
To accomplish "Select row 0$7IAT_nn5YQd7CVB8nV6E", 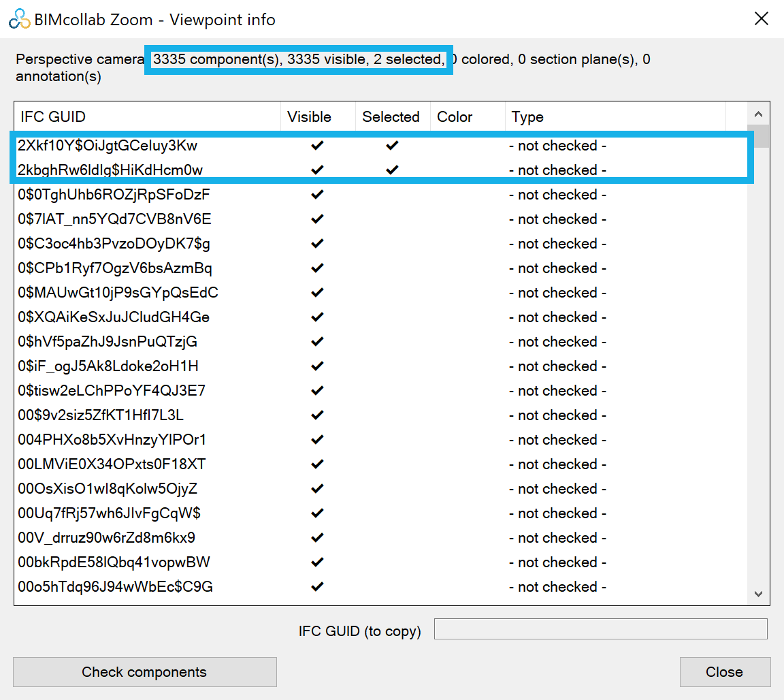I will (x=381, y=219).
